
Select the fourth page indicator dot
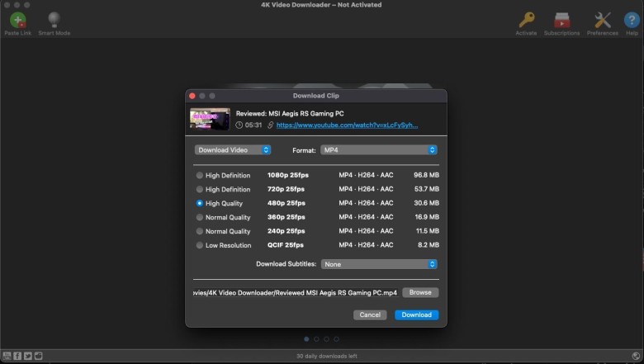336,339
